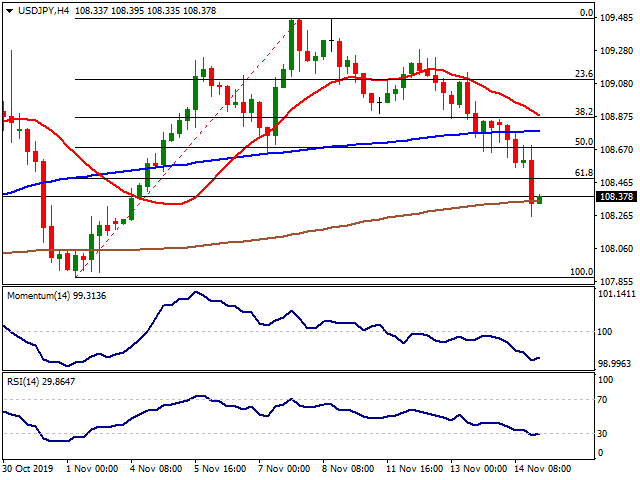
Task: Click the 4 Nov 08:00 time axis label
Action: [156, 469]
